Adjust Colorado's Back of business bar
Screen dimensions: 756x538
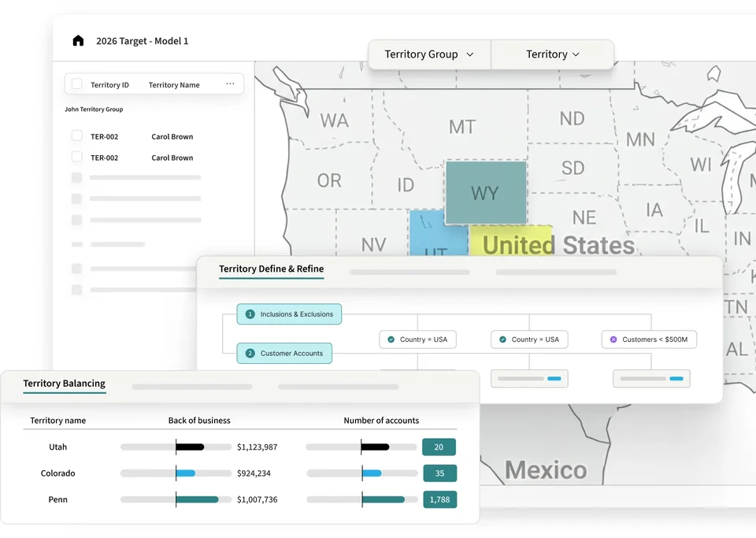(176, 473)
